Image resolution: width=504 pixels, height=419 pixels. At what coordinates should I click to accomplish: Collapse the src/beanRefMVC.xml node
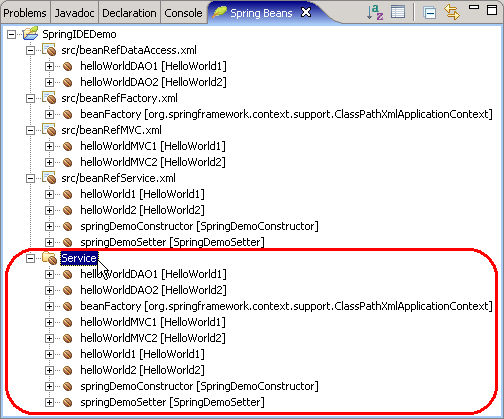click(x=30, y=130)
